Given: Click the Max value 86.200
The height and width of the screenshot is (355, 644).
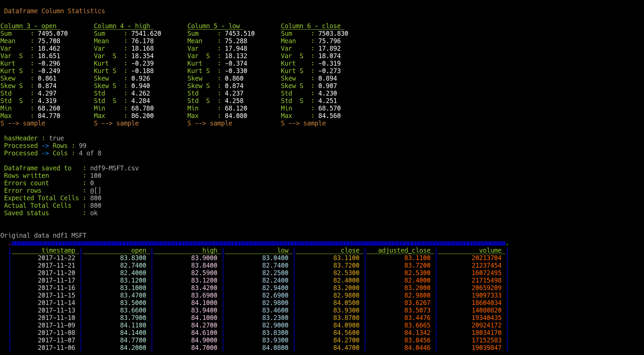Looking at the screenshot, I should 142,116.
